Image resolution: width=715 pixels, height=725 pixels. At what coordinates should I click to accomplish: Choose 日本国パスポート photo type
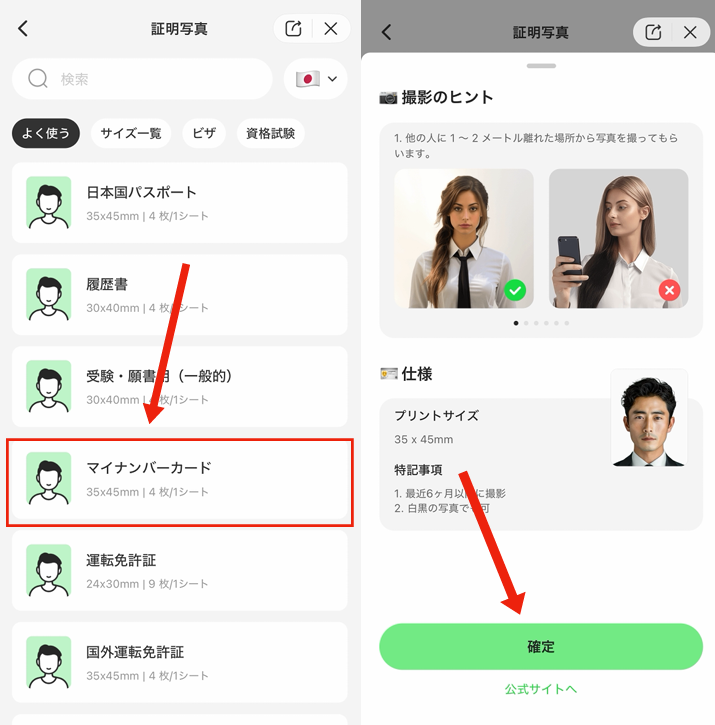click(179, 203)
